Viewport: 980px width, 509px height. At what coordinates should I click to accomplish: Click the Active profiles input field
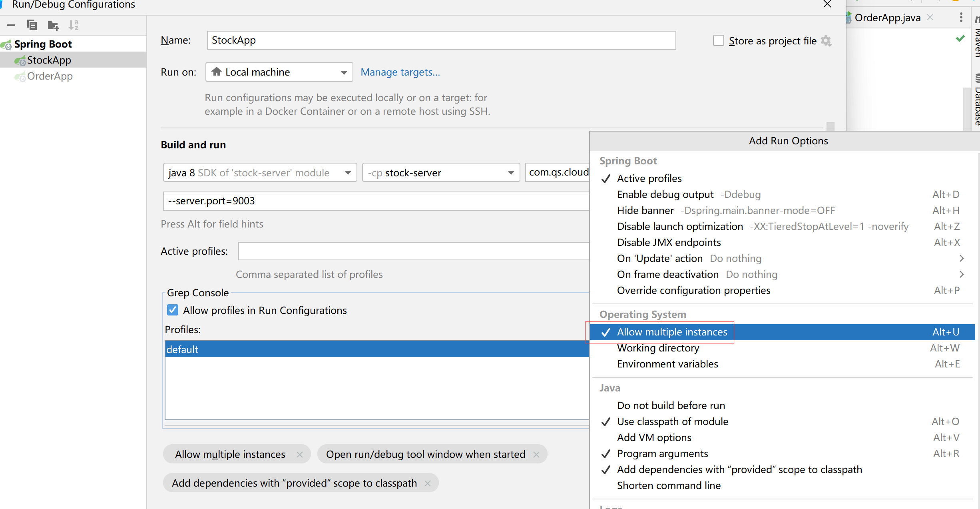(413, 251)
